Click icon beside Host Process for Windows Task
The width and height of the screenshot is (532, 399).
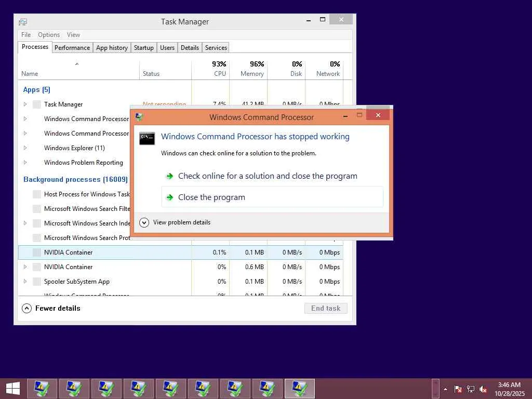coord(37,194)
